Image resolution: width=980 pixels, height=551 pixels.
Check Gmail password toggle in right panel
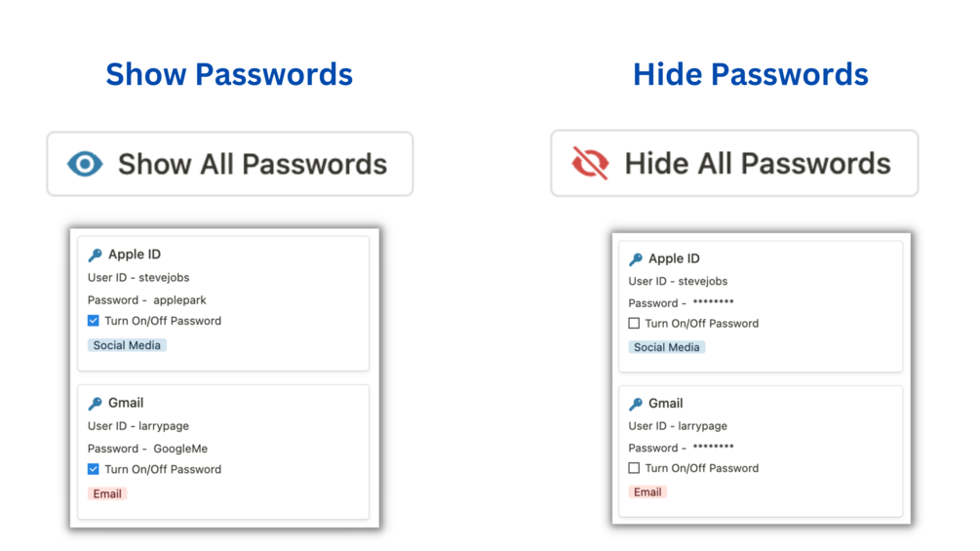coord(634,468)
